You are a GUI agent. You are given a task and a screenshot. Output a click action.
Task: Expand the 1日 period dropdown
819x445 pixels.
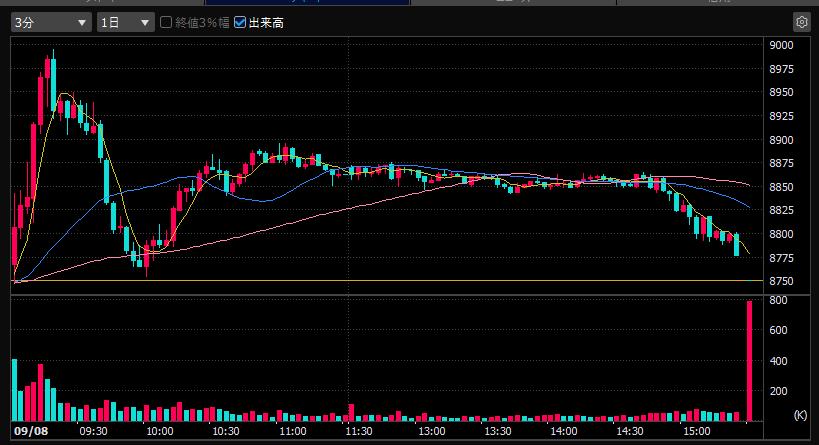[125, 22]
